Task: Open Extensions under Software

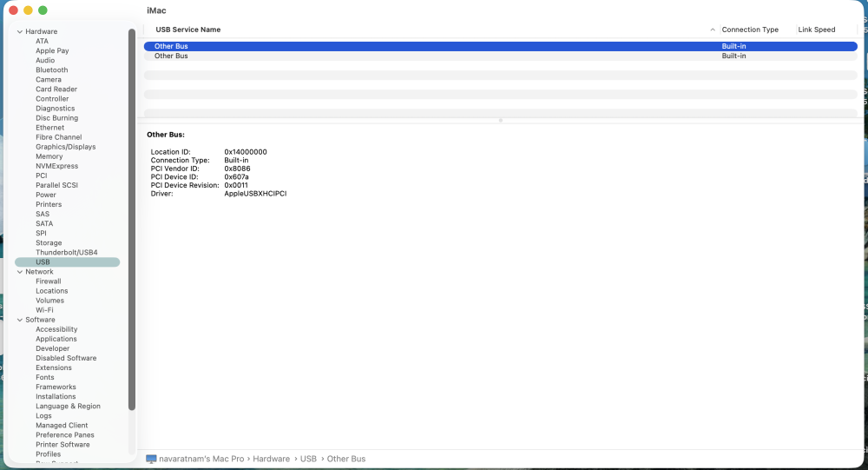Action: 54,367
